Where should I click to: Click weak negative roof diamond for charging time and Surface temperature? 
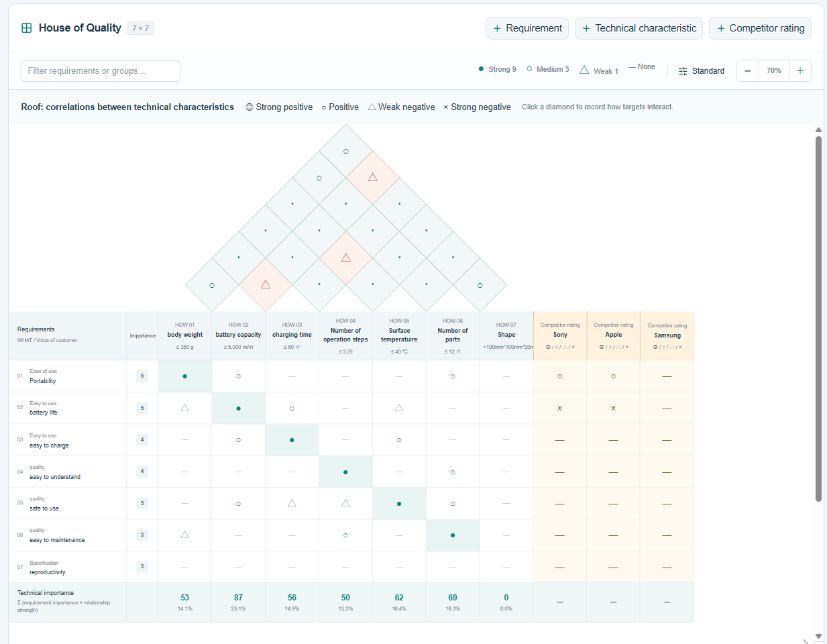click(x=346, y=258)
